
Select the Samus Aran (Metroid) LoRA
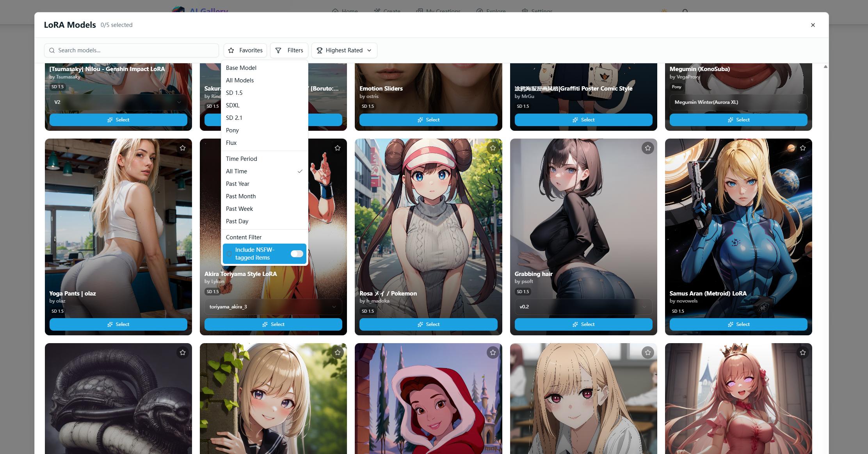[x=738, y=324]
